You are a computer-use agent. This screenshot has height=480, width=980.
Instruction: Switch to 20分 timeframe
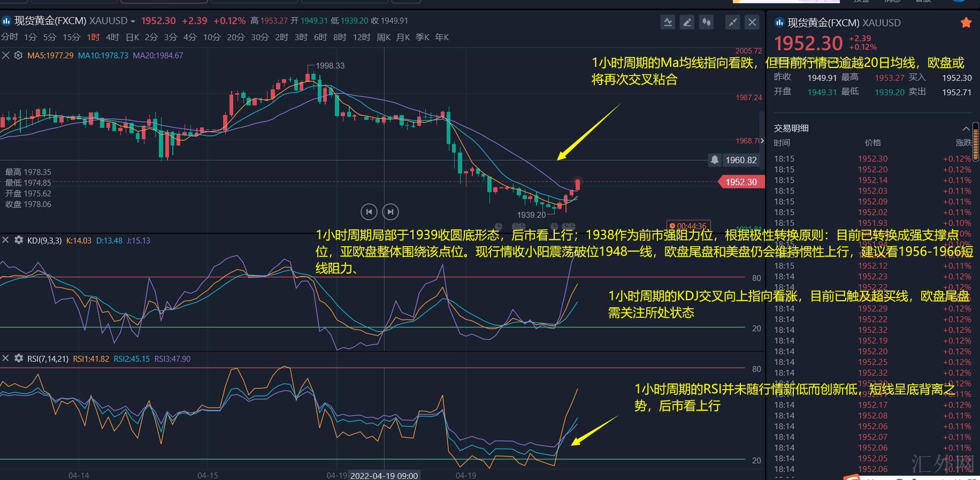pos(236,37)
